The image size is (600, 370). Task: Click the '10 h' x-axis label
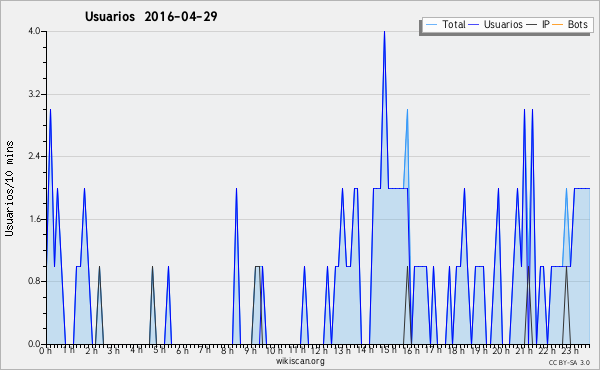(274, 351)
